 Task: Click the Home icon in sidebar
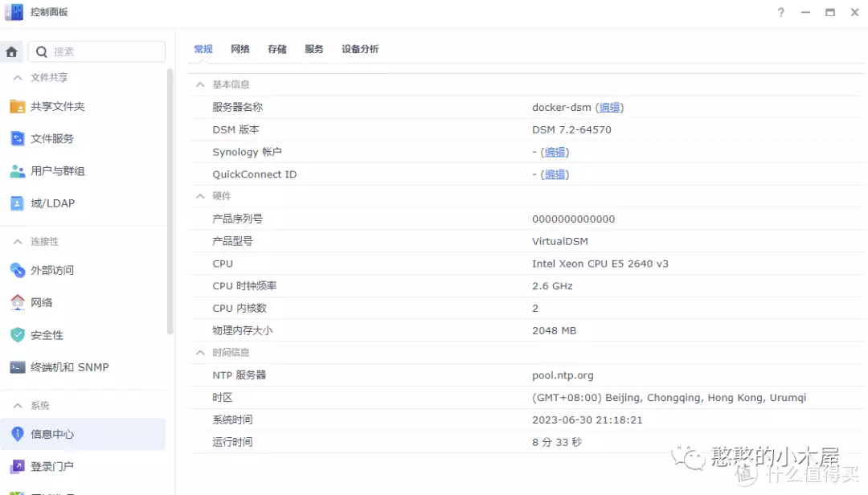(x=11, y=52)
